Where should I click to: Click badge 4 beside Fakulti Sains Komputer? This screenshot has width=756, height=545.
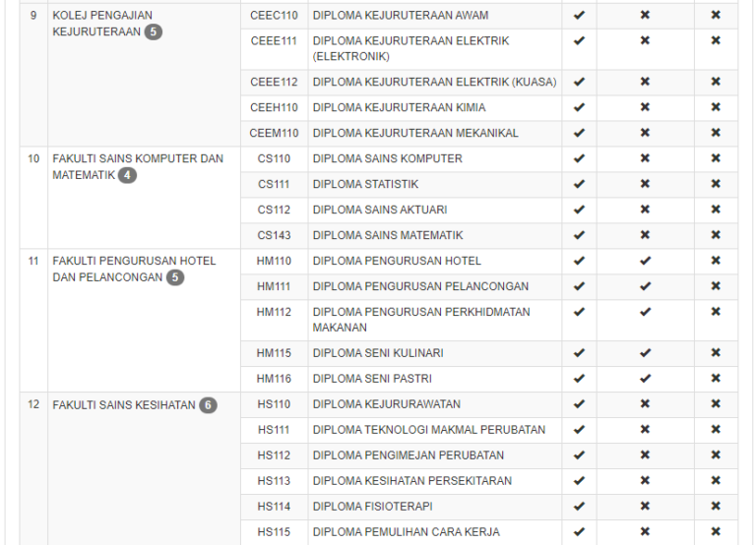point(127,175)
